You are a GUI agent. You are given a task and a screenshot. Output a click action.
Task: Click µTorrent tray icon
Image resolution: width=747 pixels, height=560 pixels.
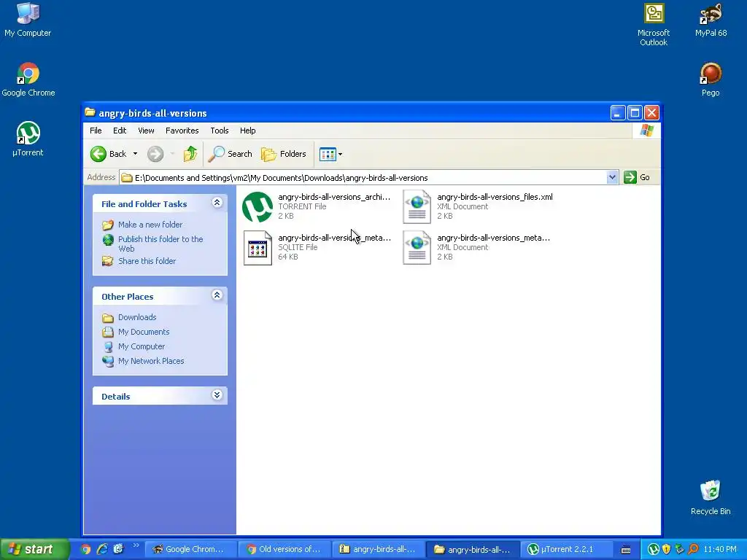pyautogui.click(x=653, y=549)
